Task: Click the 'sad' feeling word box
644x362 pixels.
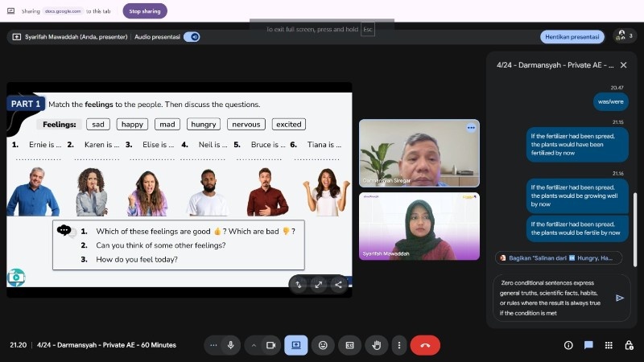Action: (98, 125)
